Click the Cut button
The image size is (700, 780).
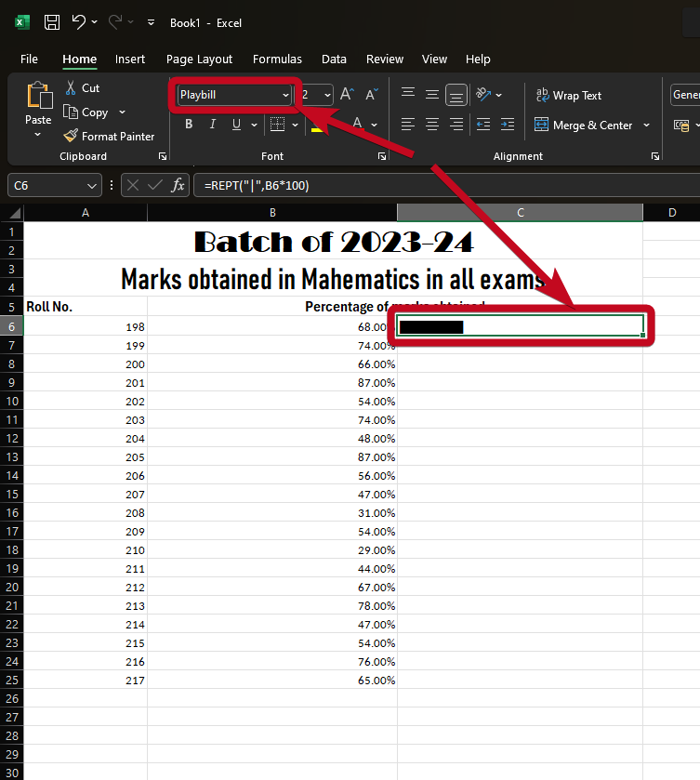[x=83, y=88]
